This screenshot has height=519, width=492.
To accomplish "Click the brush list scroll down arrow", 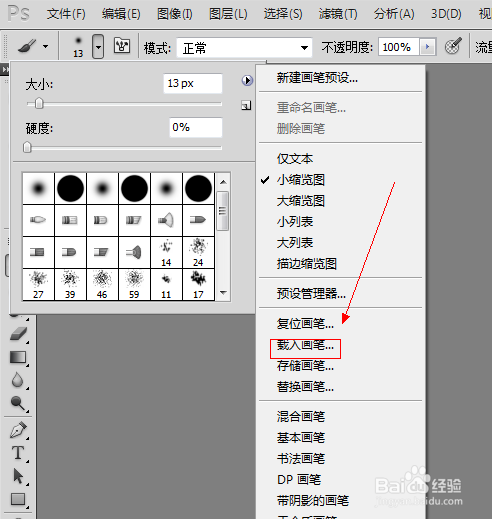I will tap(223, 292).
